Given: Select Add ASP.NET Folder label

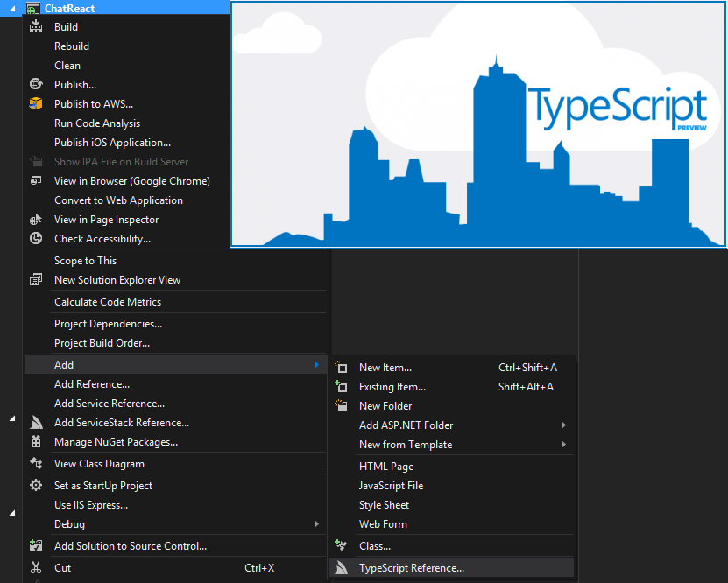Looking at the screenshot, I should [406, 425].
